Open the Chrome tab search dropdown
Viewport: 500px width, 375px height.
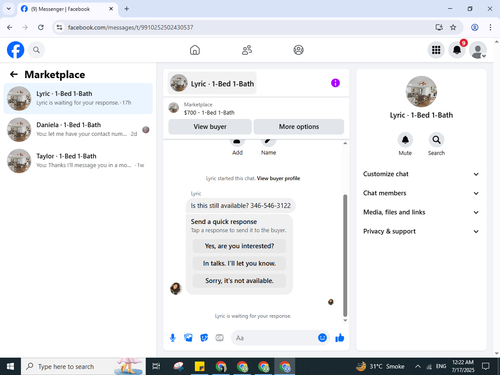(9, 9)
